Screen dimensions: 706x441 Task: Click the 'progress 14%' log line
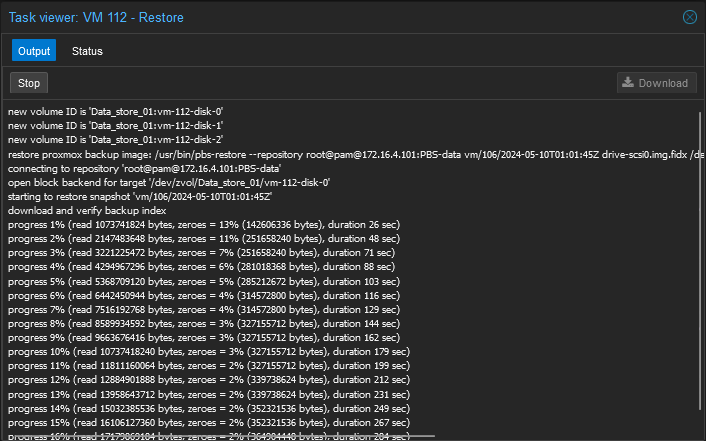tap(209, 409)
